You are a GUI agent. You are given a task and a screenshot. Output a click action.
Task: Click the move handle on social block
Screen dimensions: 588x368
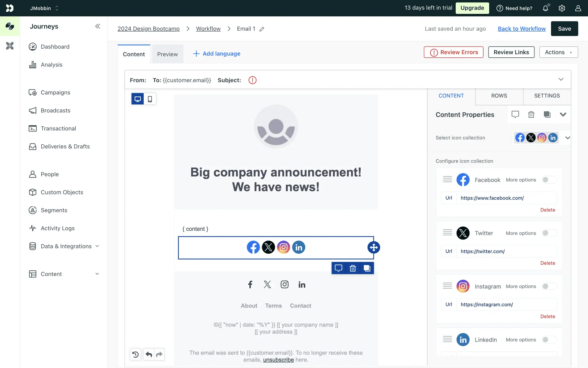click(x=374, y=247)
